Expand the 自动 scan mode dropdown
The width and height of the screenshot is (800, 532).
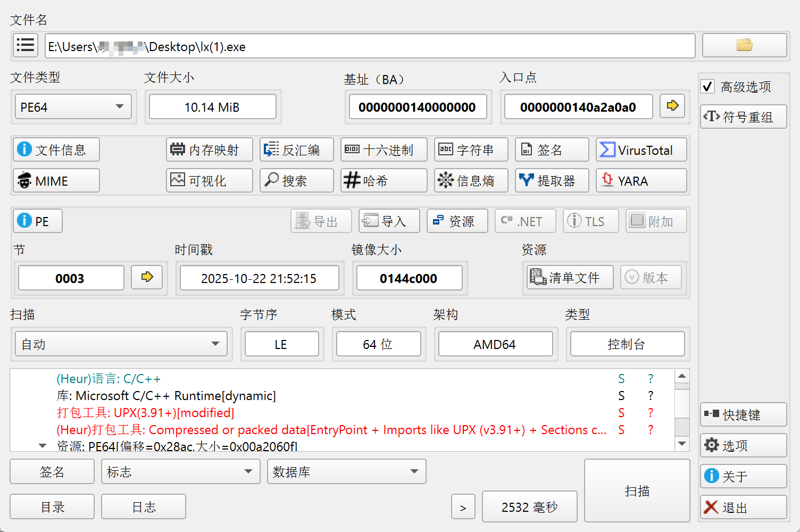pos(121,344)
